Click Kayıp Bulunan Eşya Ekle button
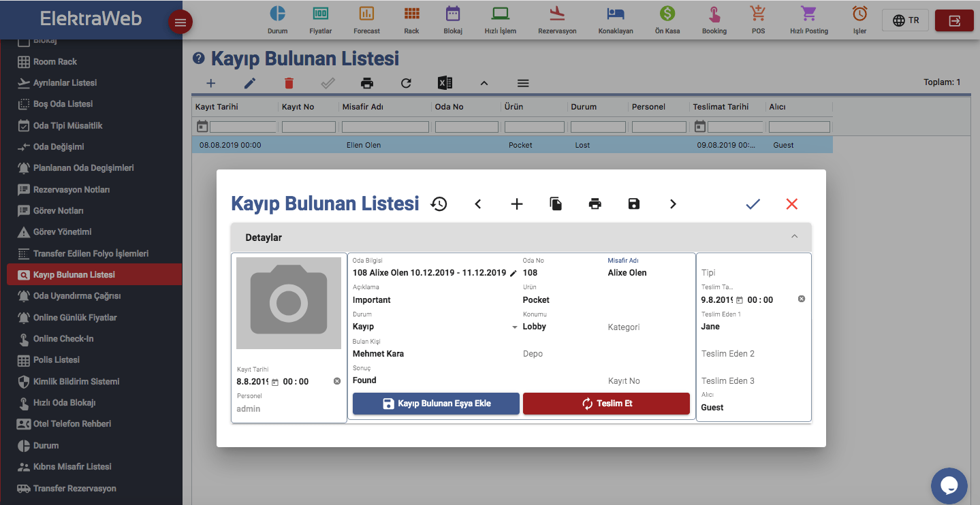Image resolution: width=980 pixels, height=505 pixels. [436, 403]
